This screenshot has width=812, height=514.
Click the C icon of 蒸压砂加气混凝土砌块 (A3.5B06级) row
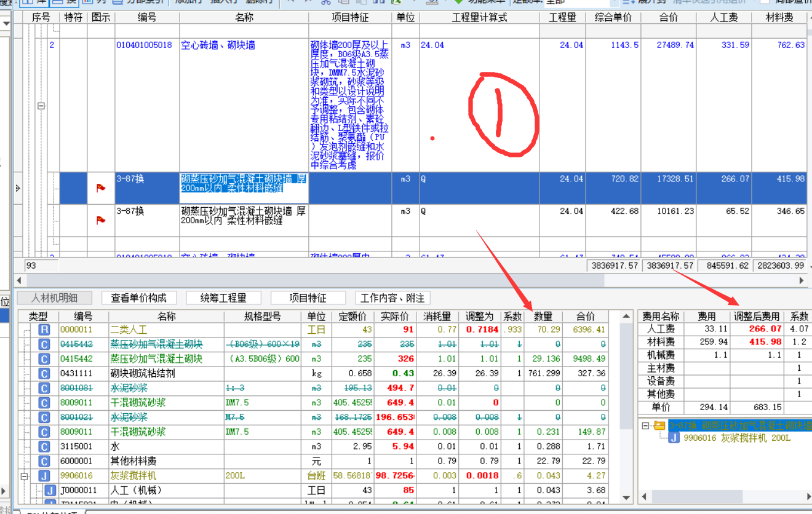click(44, 359)
